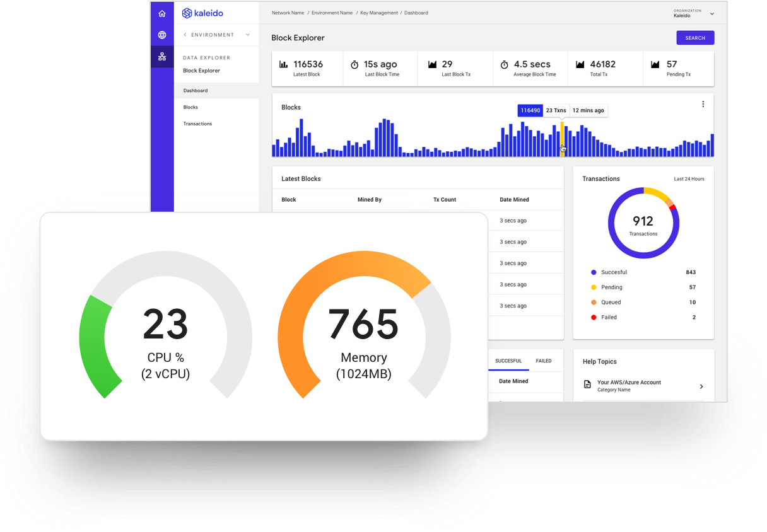The width and height of the screenshot is (767, 532).
Task: Switch to the Failed tab
Action: pyautogui.click(x=544, y=361)
